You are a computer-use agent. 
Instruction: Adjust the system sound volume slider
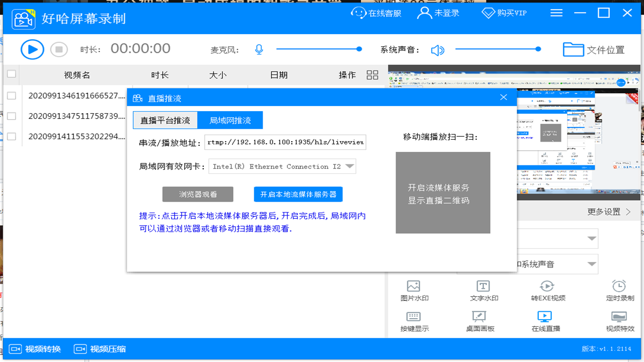pos(538,49)
